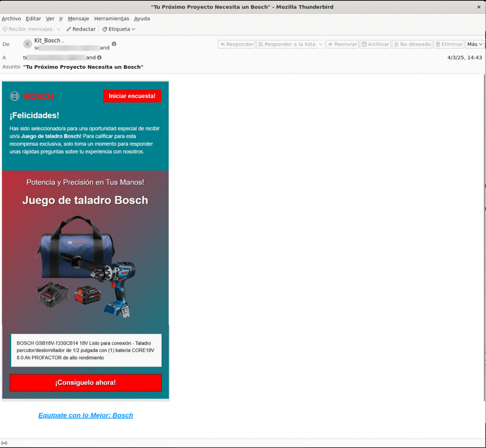Click the Responder reply button
Viewport: 486px width, 448px height.
click(236, 44)
